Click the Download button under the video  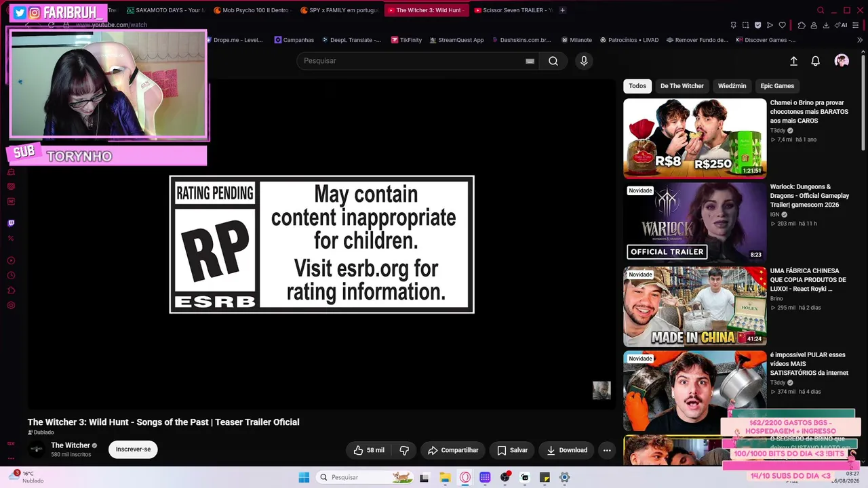click(567, 450)
